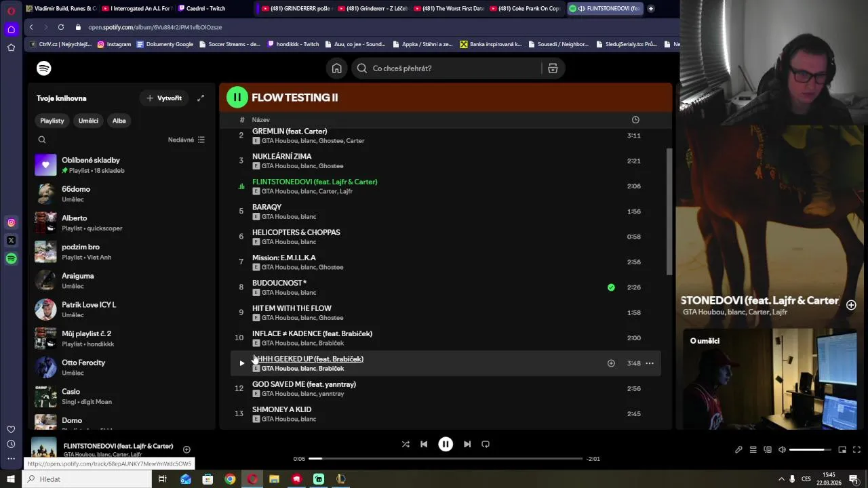Click the Spotify logo icon
Image resolution: width=868 pixels, height=488 pixels.
coord(44,68)
